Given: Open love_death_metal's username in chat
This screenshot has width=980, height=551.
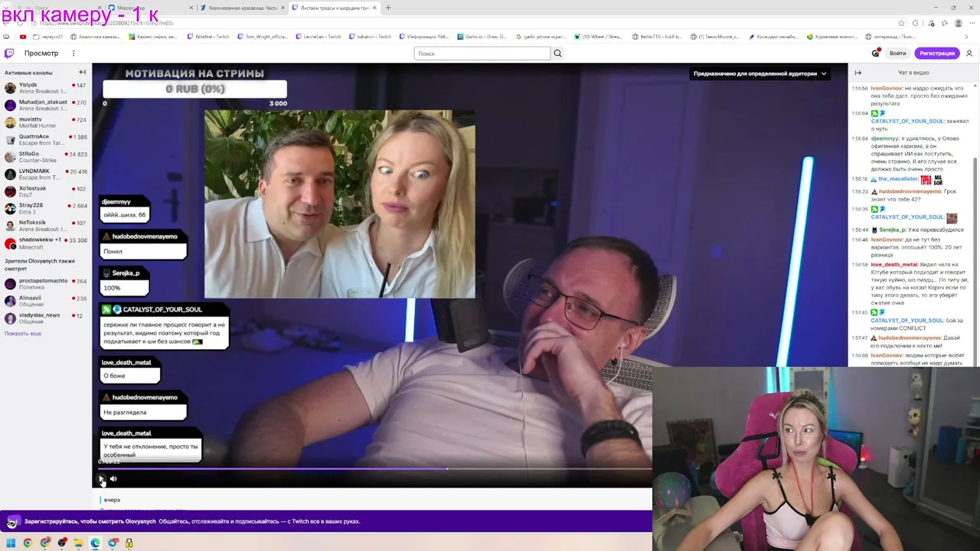Looking at the screenshot, I should (893, 265).
